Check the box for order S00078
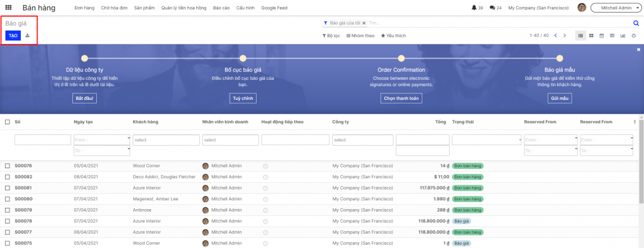This screenshot has width=644, height=248. coord(8,222)
